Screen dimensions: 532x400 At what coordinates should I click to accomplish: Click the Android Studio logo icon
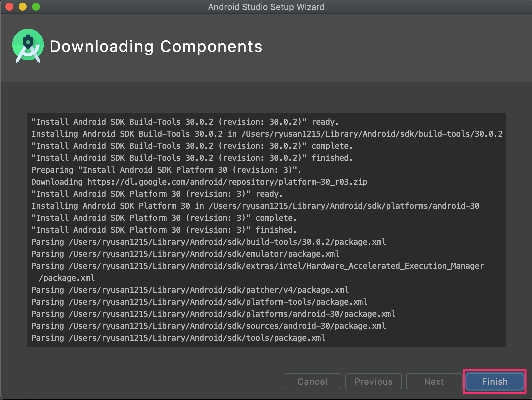pyautogui.click(x=28, y=46)
